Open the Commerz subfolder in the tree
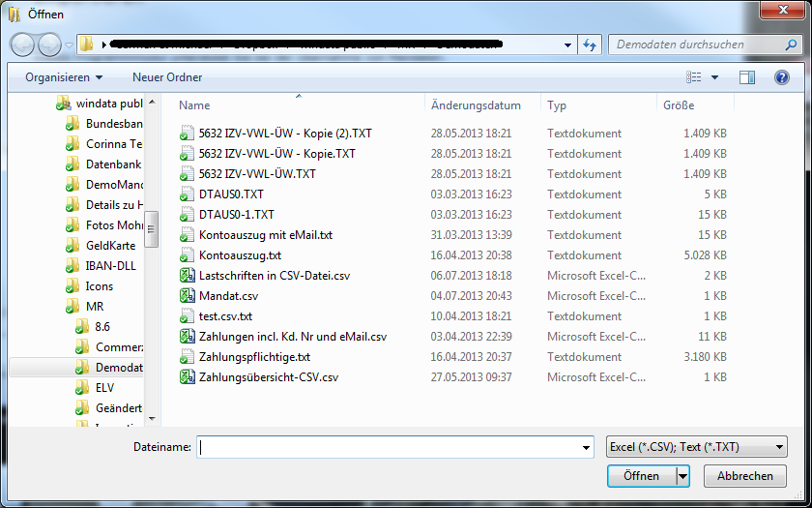The image size is (812, 508). (x=119, y=346)
